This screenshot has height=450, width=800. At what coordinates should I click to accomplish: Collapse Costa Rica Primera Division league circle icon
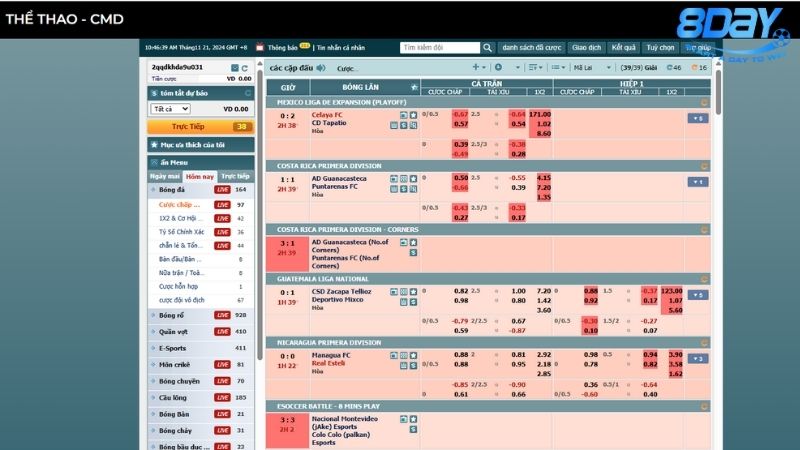[x=704, y=166]
